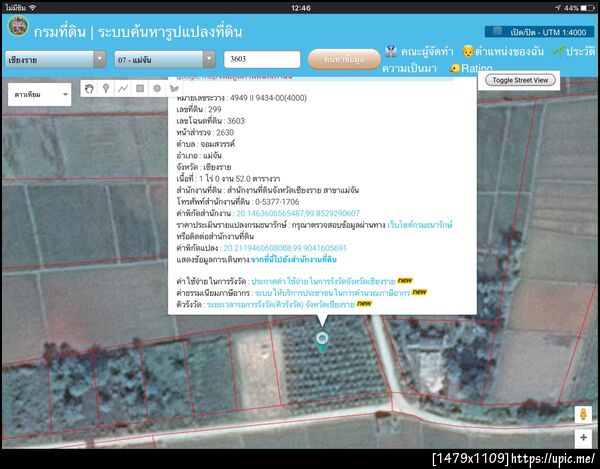Tap the Wi-Fi indicator in status bar

(32, 8)
